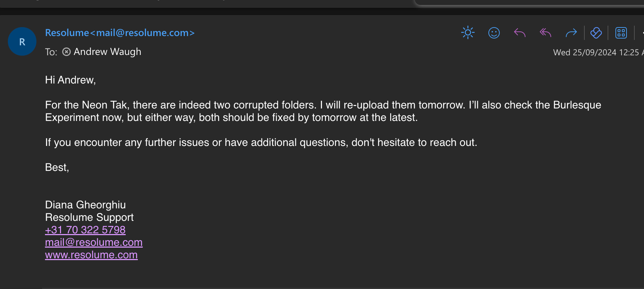Reply to the Resolume email
Viewport: 644px width, 289px height.
click(x=520, y=33)
